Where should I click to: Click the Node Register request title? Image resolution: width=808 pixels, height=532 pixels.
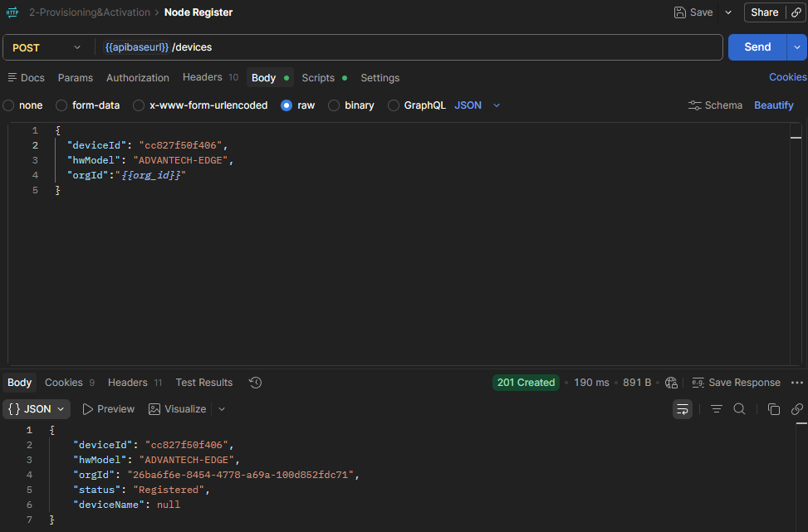(x=198, y=12)
